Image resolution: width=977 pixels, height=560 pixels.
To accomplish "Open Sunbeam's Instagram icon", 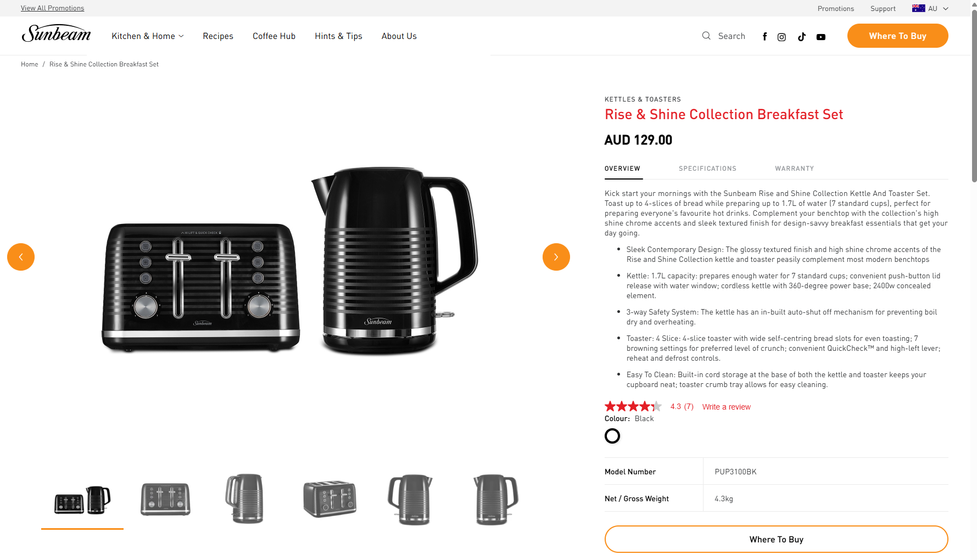I will click(781, 37).
